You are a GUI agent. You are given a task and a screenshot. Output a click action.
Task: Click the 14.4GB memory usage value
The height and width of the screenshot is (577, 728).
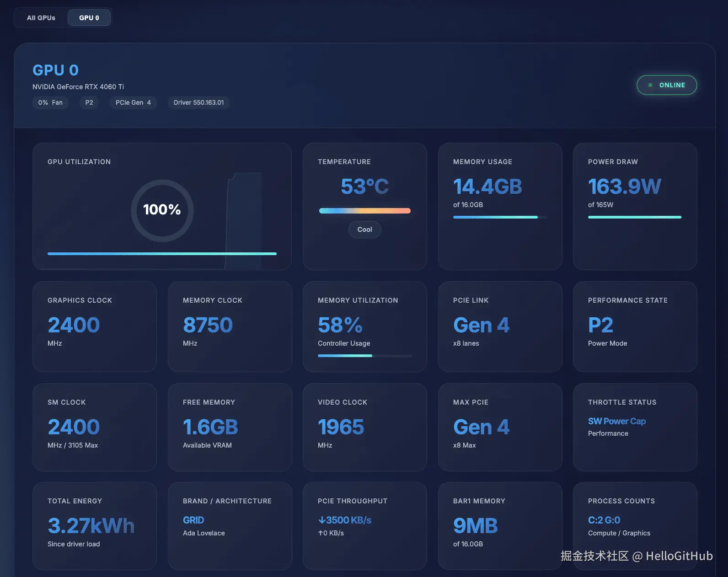point(487,187)
